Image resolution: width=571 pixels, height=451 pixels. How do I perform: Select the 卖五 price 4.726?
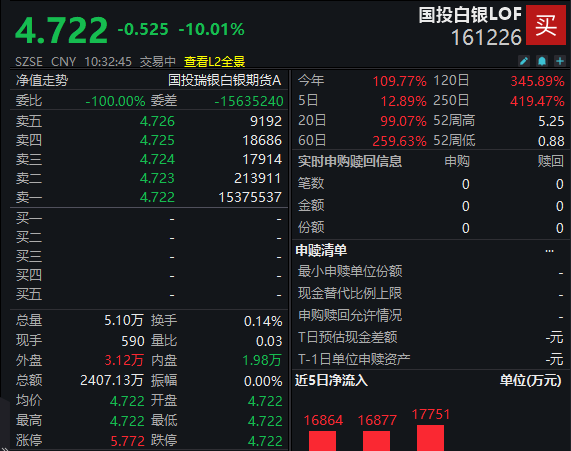[x=157, y=121]
